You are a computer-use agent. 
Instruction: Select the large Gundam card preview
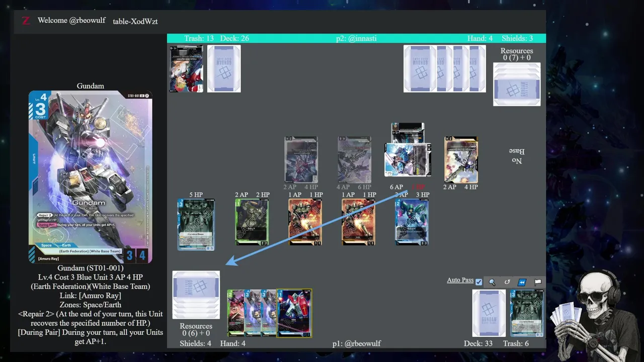(91, 177)
